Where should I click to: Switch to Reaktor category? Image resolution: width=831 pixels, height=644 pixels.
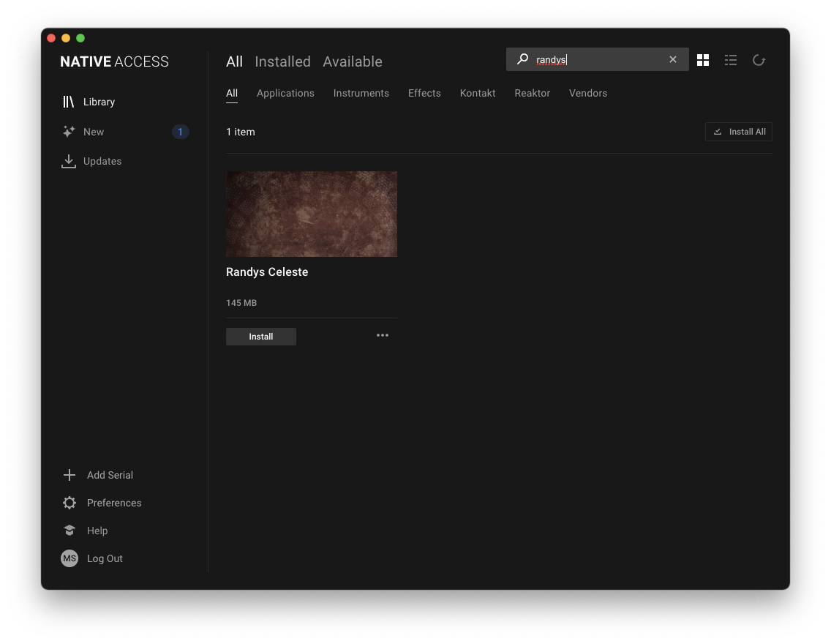(x=532, y=93)
